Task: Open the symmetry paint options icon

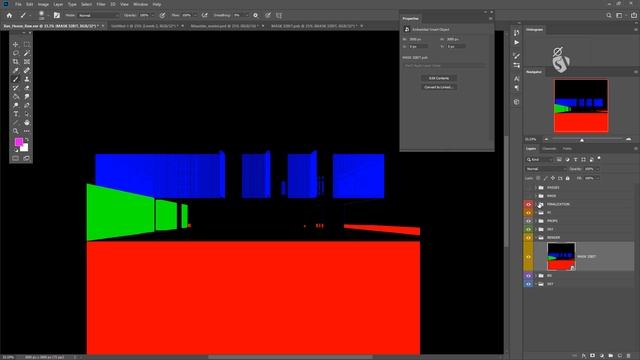Action: click(x=279, y=15)
